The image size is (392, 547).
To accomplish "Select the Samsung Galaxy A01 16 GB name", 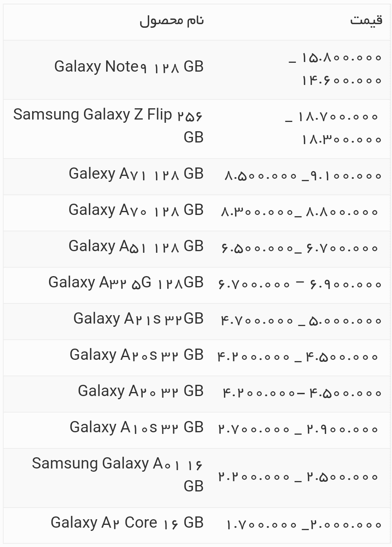I will 117,475.
